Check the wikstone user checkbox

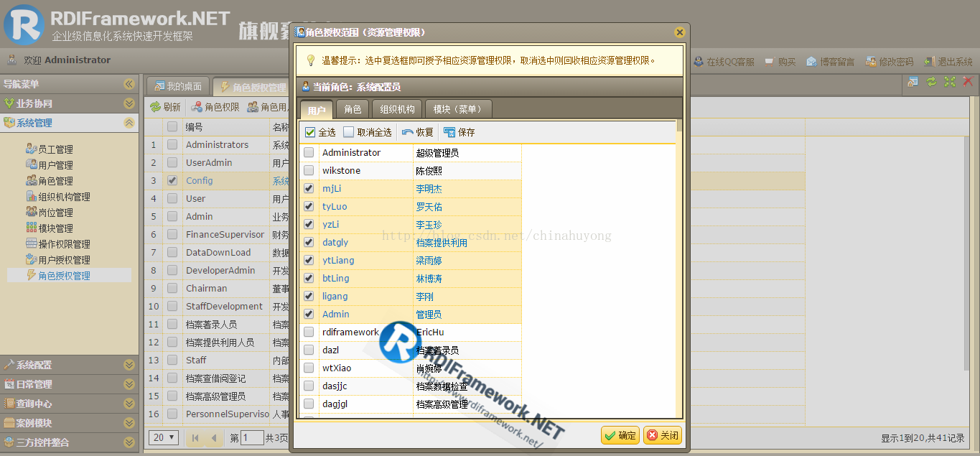point(309,170)
